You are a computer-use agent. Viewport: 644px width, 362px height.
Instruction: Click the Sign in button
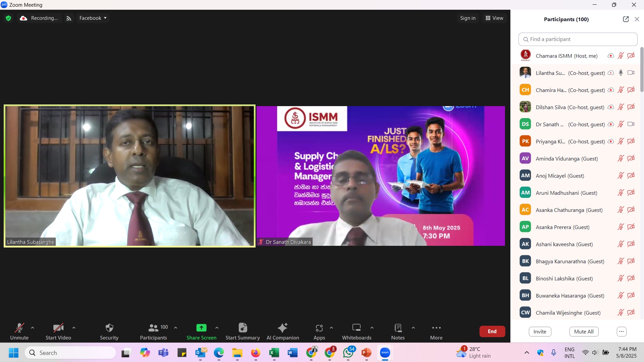coord(468,18)
